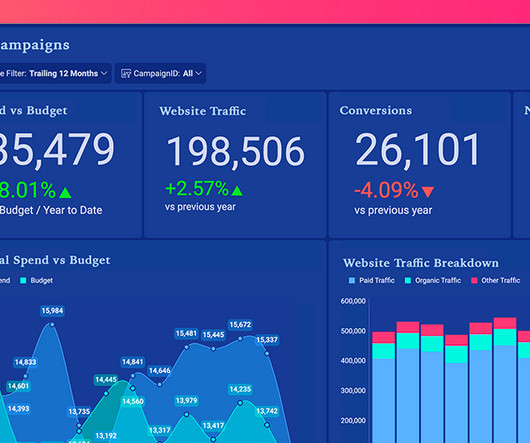The height and width of the screenshot is (443, 530).
Task: Select the 15,337 data point label
Action: tap(267, 340)
